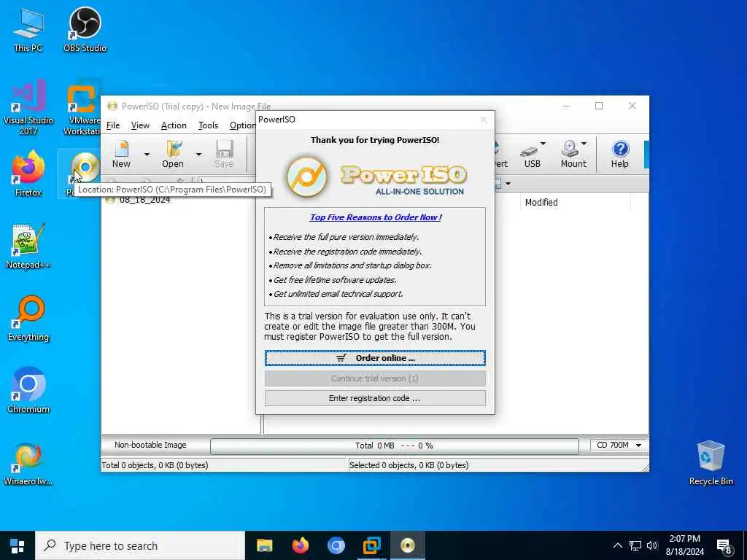Click the Total 0 objects status text
Image resolution: width=747 pixels, height=560 pixels.
click(155, 465)
